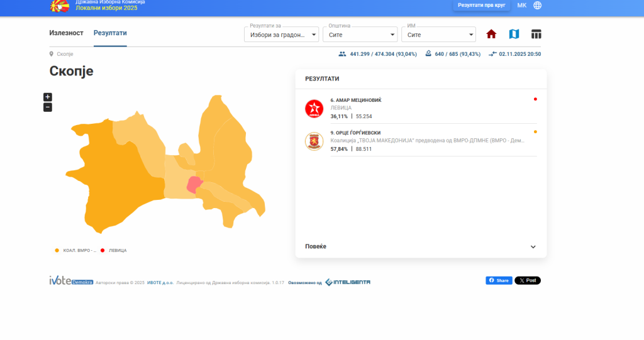The height and width of the screenshot is (340, 644).
Task: Open the Резултати за dropdown
Action: coord(281,35)
